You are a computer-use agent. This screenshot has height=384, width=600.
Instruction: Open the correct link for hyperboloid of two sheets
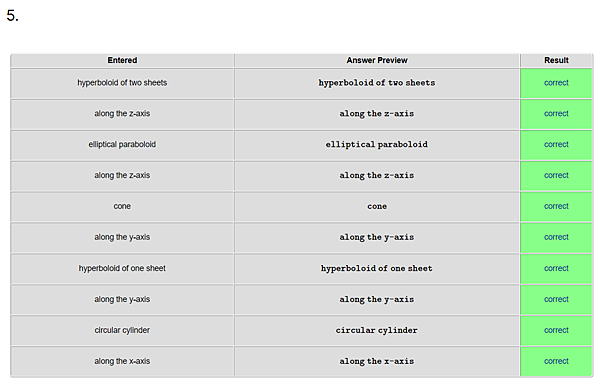click(556, 83)
